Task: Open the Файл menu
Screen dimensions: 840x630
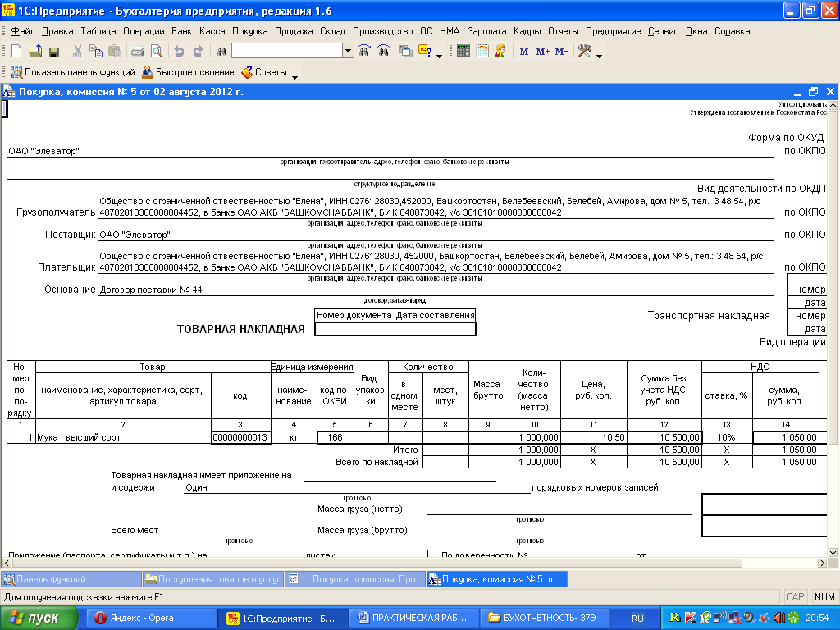Action: point(22,31)
